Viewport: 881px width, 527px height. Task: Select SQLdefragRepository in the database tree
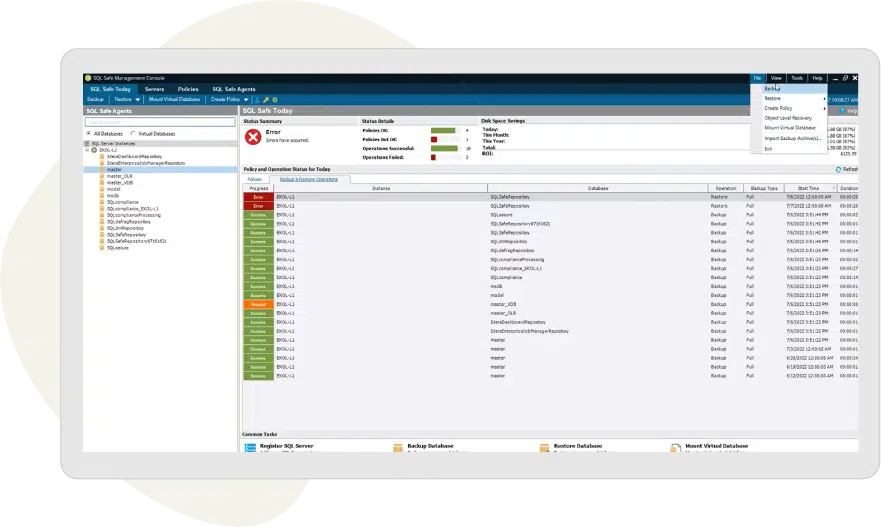pos(129,222)
